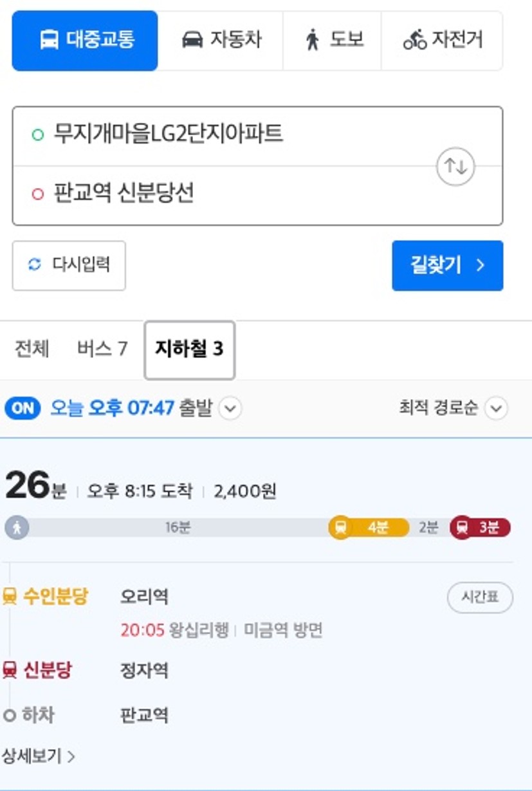532x791 pixels.
Task: Click the 길찾기 search button
Action: (447, 265)
